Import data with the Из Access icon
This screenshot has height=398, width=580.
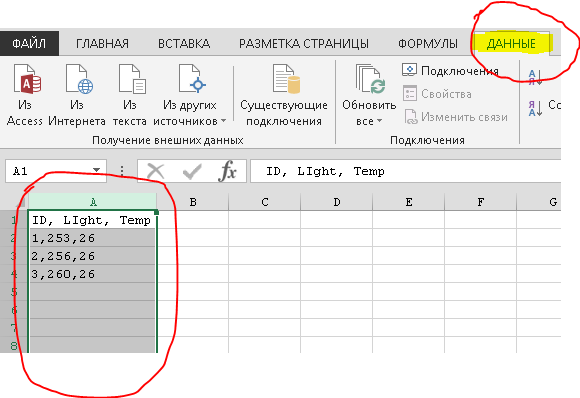[x=25, y=95]
